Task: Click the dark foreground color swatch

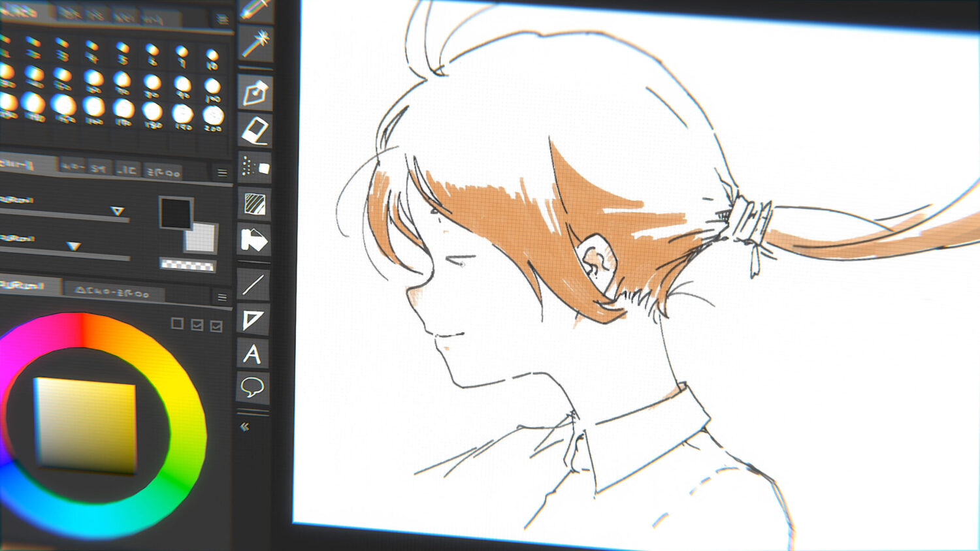Action: click(x=175, y=213)
